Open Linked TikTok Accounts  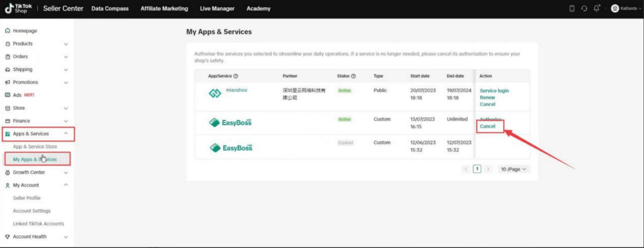coord(38,224)
